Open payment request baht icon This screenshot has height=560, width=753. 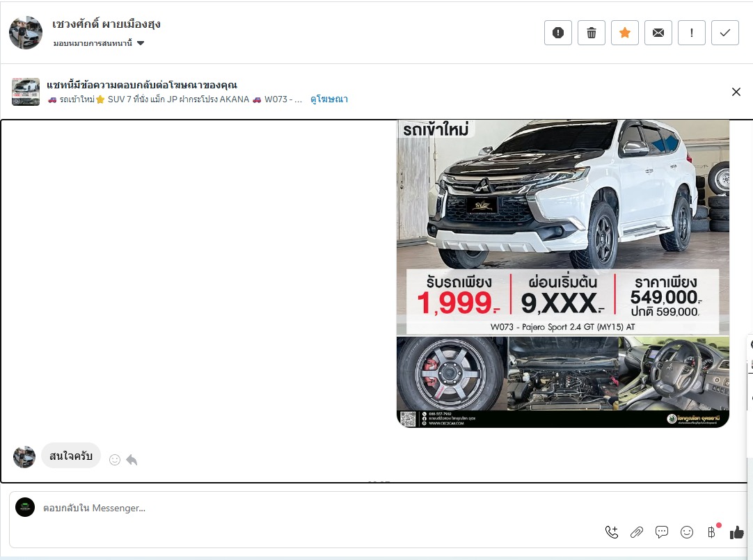point(712,531)
